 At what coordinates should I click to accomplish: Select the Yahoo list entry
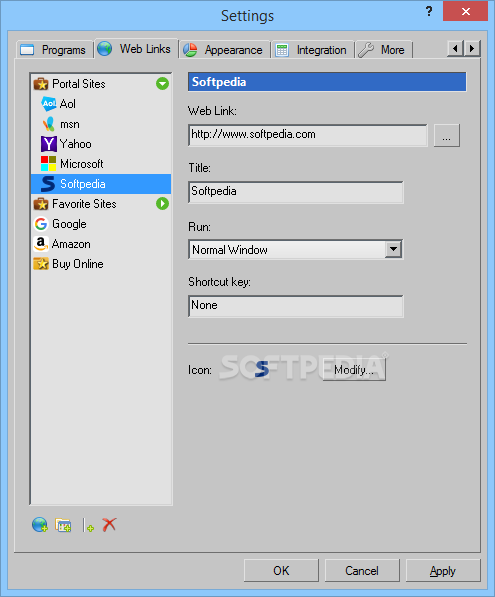(x=101, y=144)
